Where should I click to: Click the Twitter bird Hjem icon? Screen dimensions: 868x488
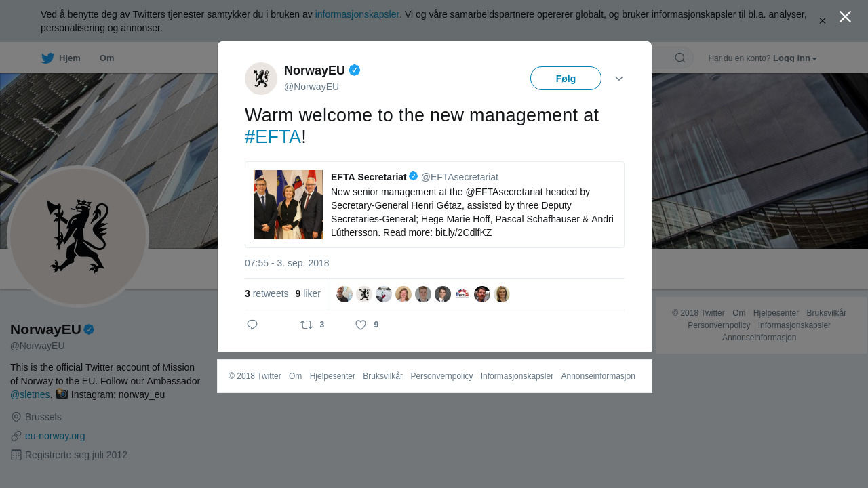coord(47,58)
